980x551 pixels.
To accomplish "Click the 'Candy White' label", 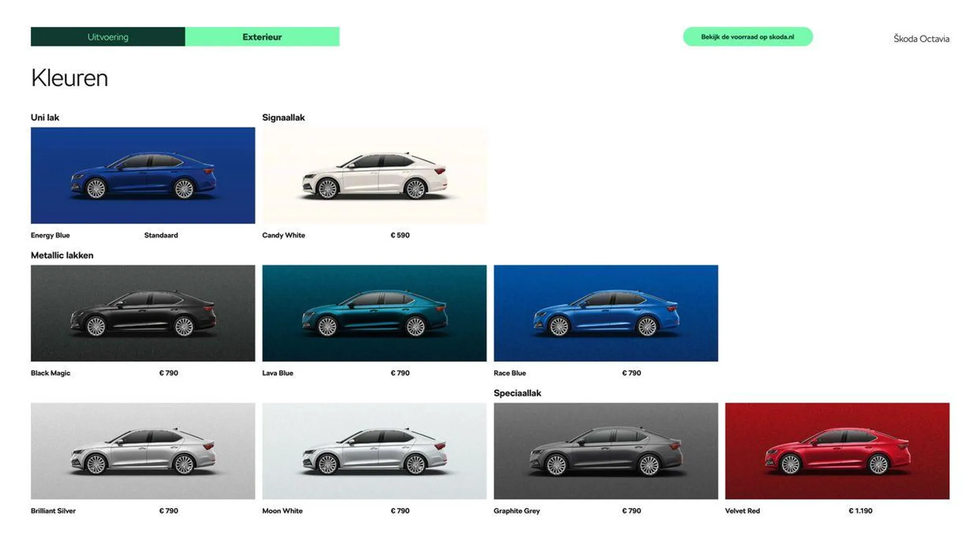I will 283,235.
